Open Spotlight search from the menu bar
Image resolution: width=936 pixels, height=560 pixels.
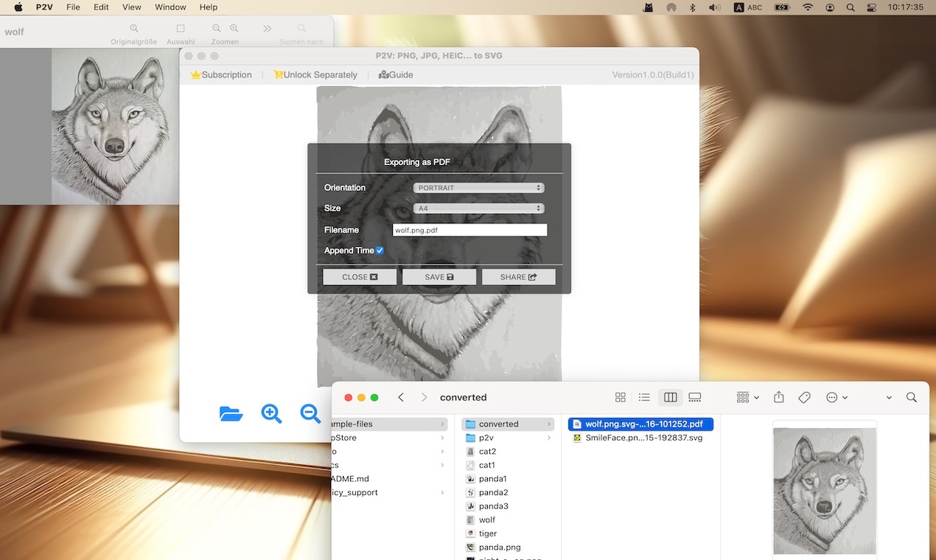coord(850,7)
